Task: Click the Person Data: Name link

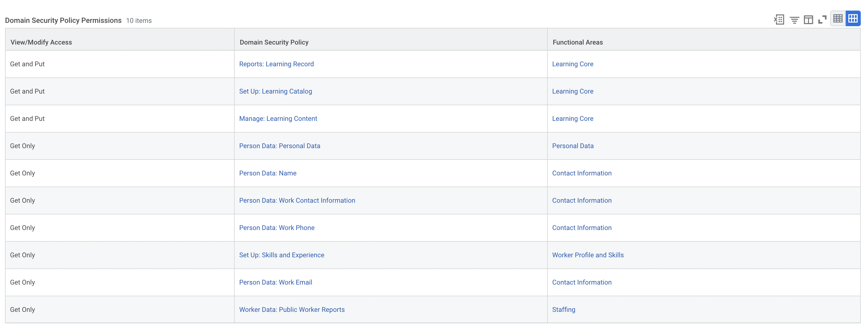Action: pyautogui.click(x=267, y=173)
